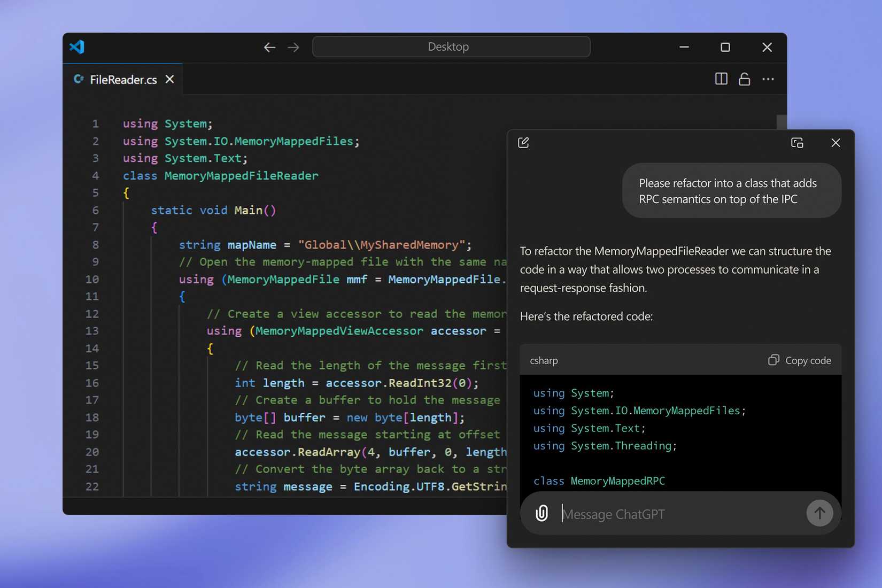Click the VS Code logo icon
Screen dimensions: 882x588
pyautogui.click(x=77, y=47)
